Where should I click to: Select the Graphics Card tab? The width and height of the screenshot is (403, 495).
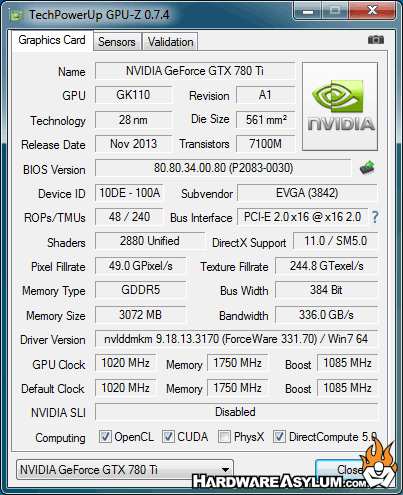coord(52,40)
